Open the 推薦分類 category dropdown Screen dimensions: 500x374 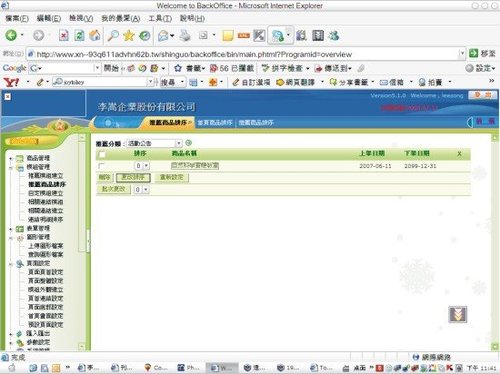click(x=155, y=143)
